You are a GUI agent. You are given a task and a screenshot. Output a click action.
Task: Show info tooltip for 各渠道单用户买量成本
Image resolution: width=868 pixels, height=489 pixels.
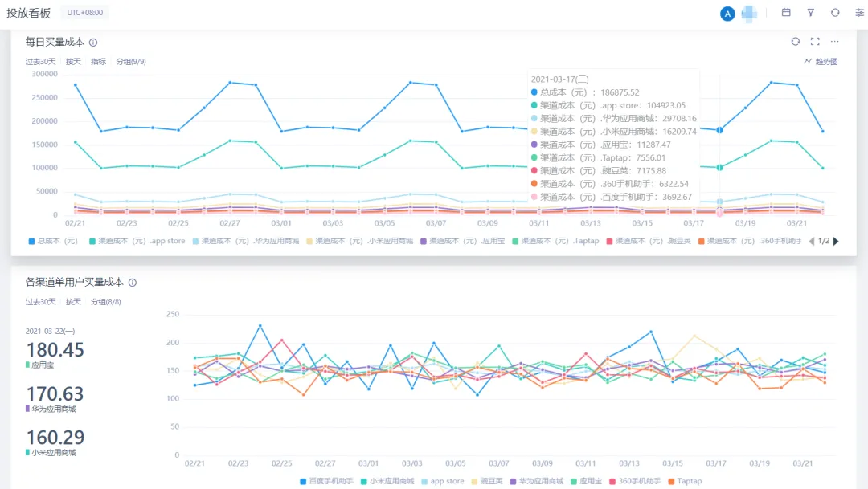pyautogui.click(x=133, y=283)
